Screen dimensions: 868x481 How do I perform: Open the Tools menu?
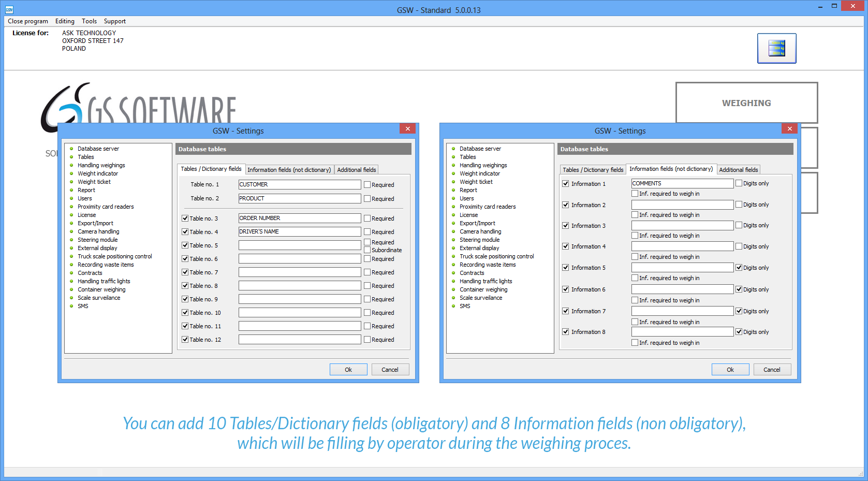click(89, 21)
